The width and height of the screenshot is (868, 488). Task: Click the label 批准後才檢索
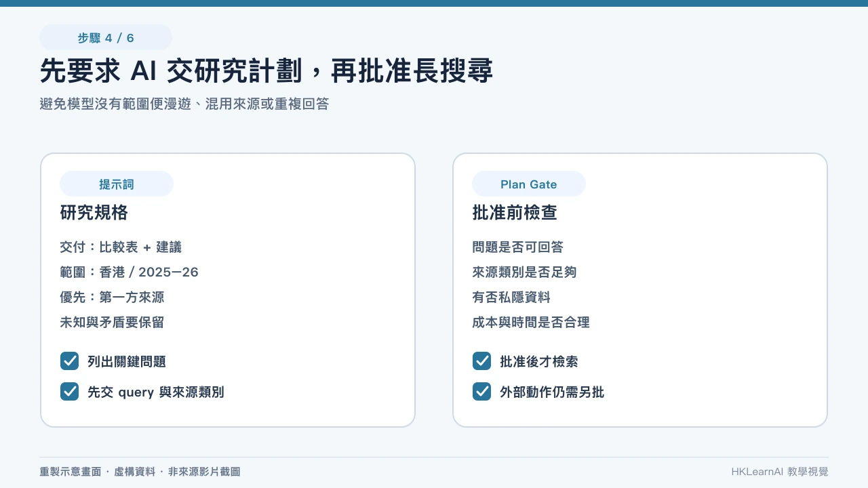coord(539,361)
